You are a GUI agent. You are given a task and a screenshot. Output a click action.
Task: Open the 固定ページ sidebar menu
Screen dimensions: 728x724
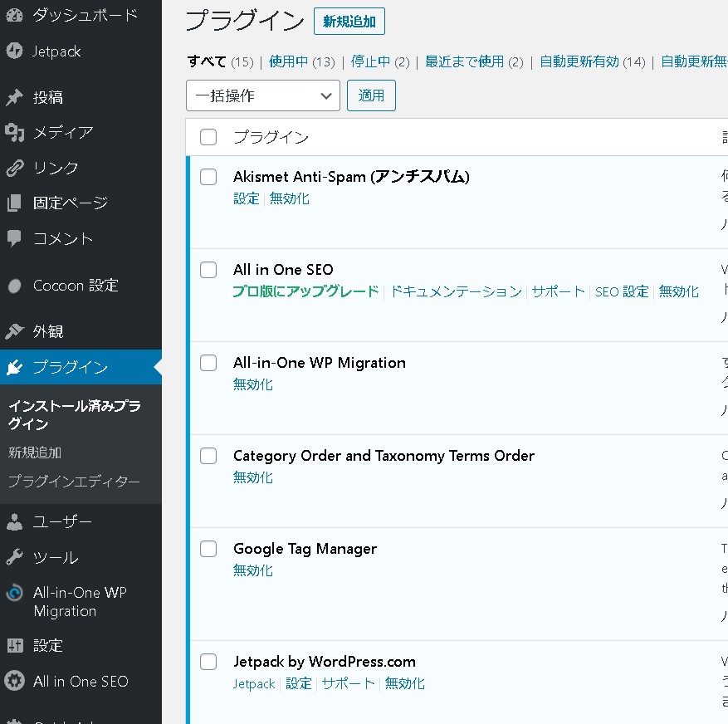tap(71, 203)
